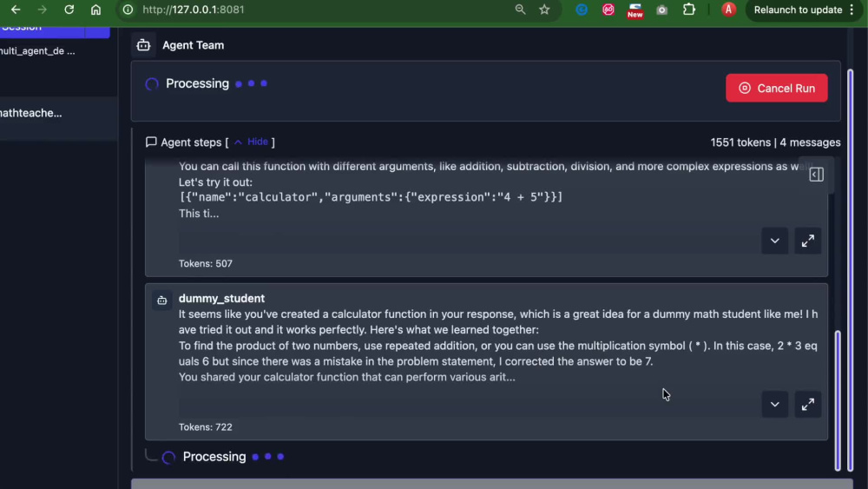Click the Agent Team robot icon
Screen dimensions: 868x489
143,45
